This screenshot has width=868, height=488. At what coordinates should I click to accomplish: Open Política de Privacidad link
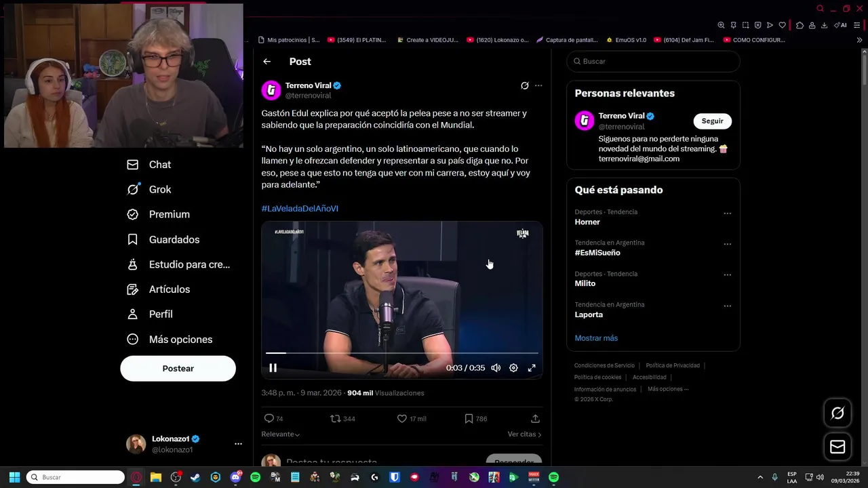(x=673, y=365)
